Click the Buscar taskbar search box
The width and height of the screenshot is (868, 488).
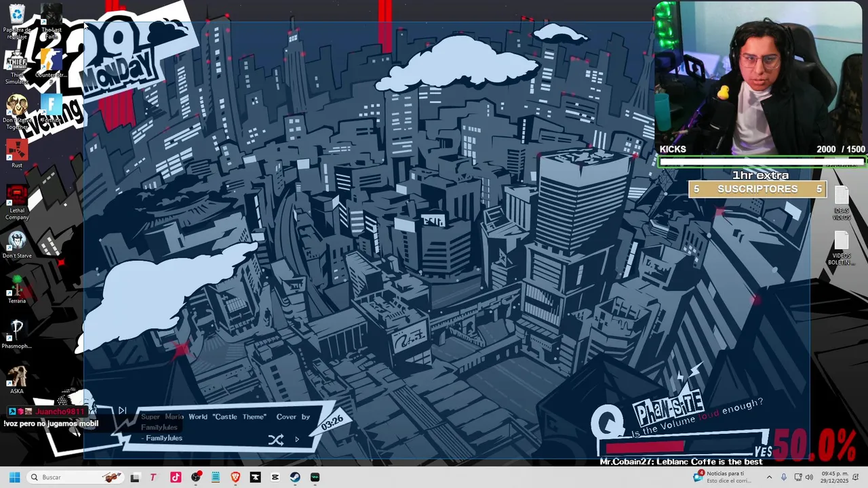tap(77, 477)
